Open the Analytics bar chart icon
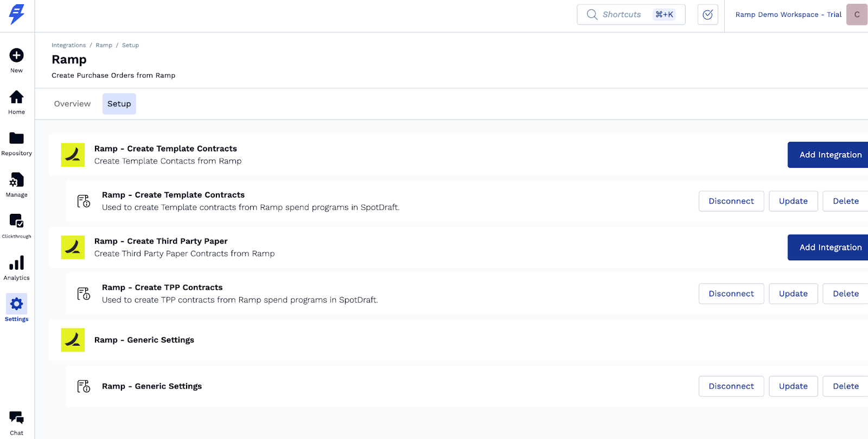 coord(17,263)
